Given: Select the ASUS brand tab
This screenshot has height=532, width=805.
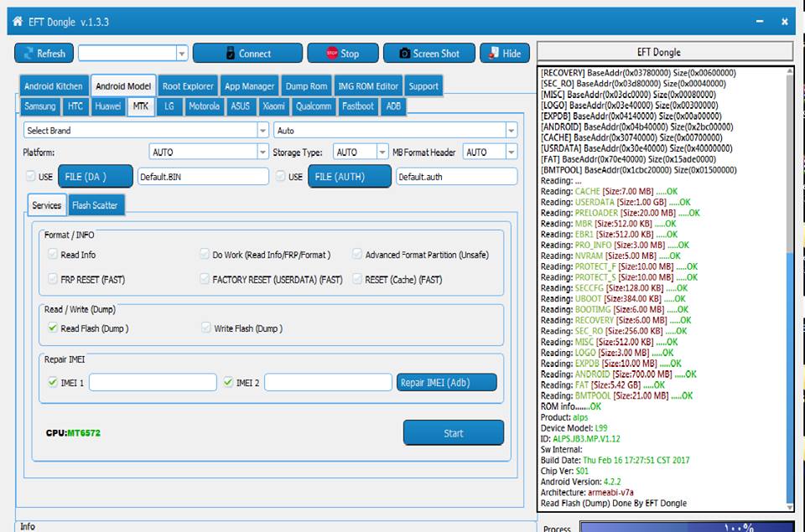Looking at the screenshot, I should point(241,106).
